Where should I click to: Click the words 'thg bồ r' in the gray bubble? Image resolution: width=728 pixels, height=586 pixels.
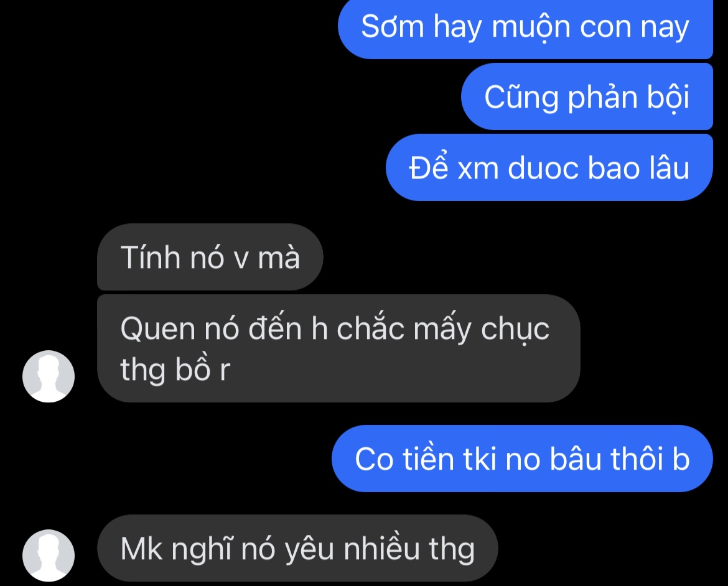tap(175, 370)
